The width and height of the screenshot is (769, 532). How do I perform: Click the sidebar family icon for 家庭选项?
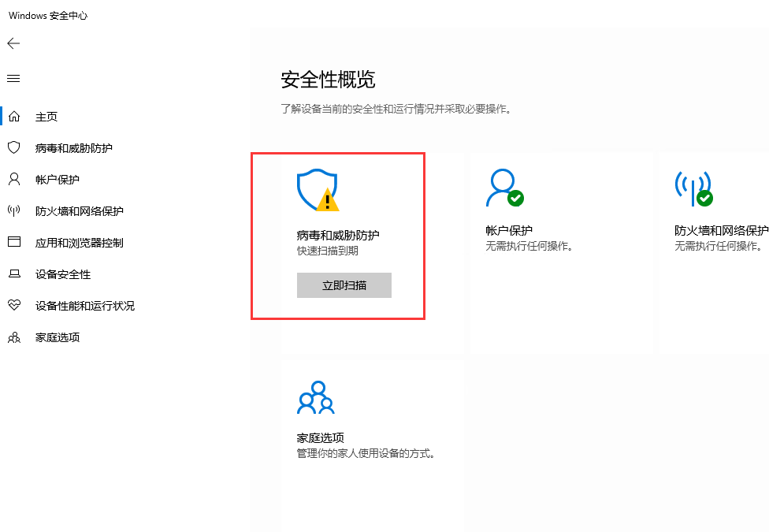point(13,337)
